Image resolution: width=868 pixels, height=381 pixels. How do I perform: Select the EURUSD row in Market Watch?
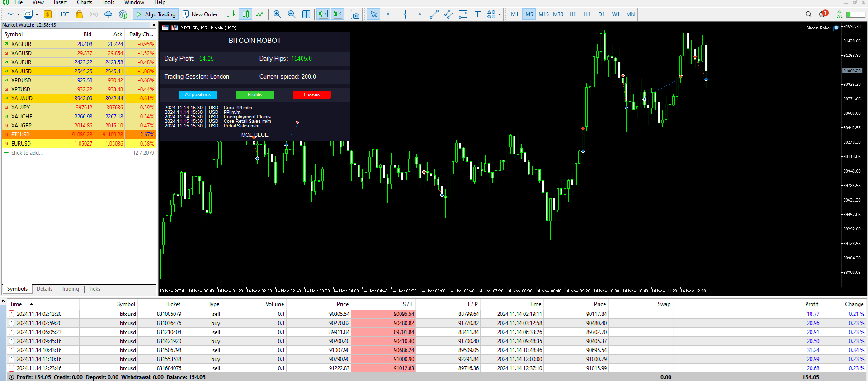(79, 144)
